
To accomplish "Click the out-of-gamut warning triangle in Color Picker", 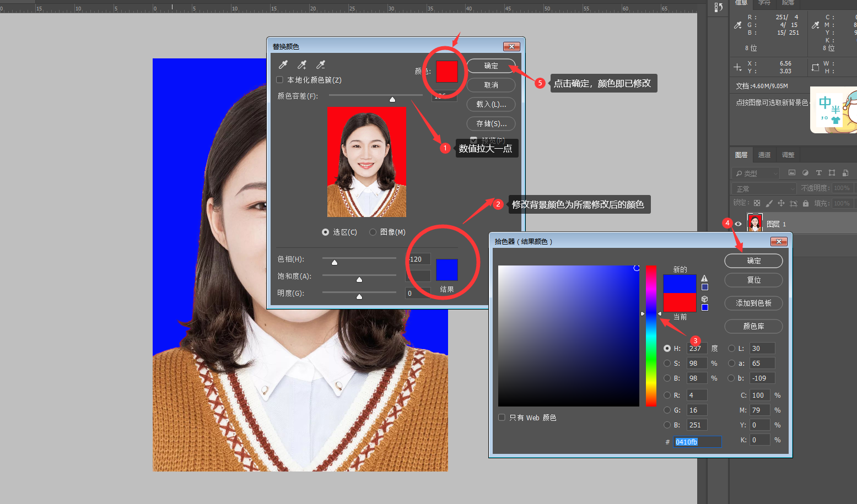I will pos(704,278).
